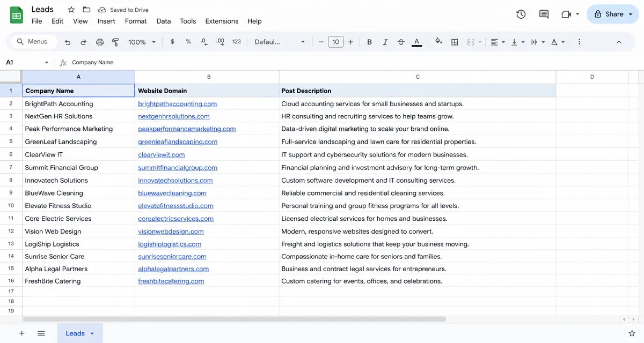
Task: Open the Share button dropdown arrow
Action: click(x=631, y=14)
